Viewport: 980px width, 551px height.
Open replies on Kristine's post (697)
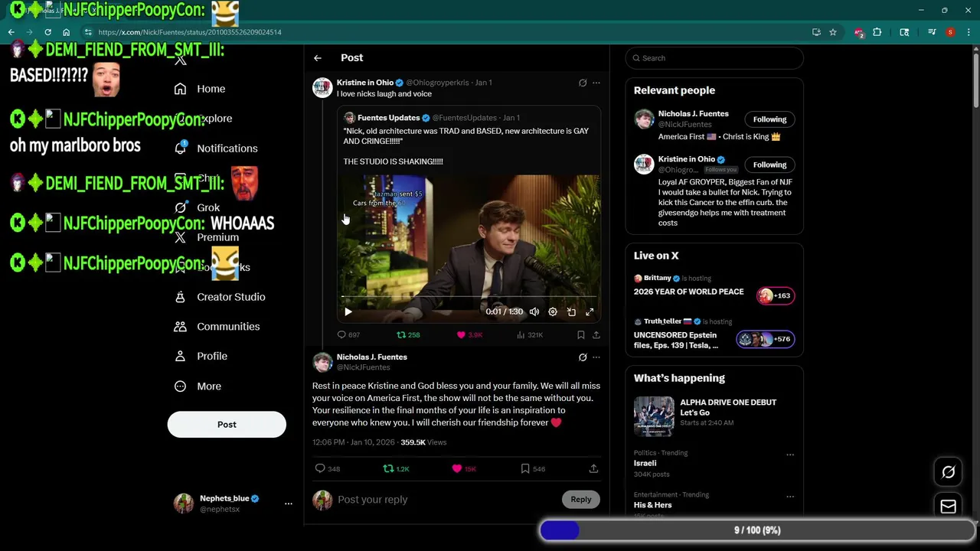(x=348, y=334)
